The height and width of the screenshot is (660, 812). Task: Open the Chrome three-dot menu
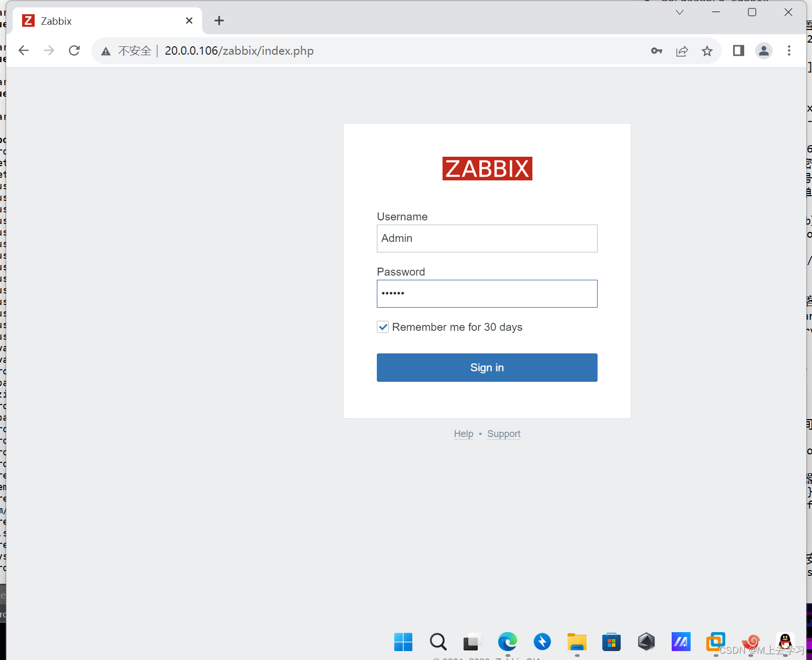click(x=789, y=50)
